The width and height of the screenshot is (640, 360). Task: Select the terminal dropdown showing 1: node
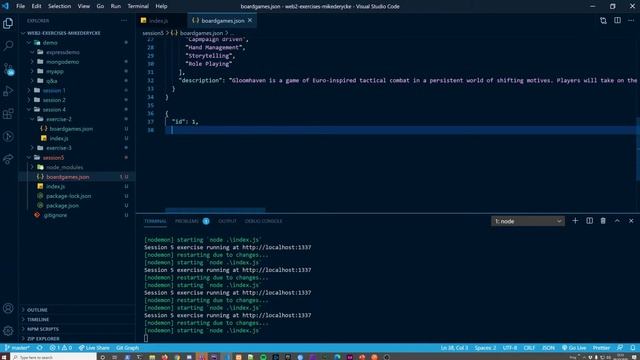[x=528, y=221]
